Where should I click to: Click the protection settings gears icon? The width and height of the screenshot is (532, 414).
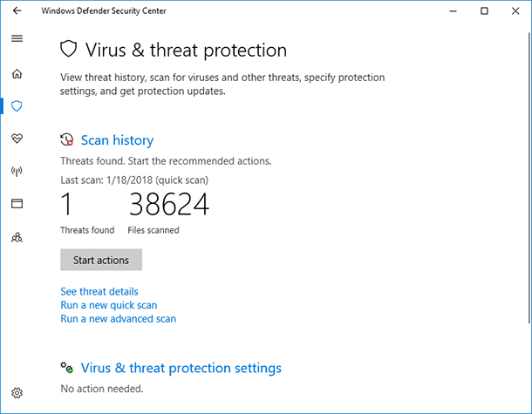pos(67,368)
